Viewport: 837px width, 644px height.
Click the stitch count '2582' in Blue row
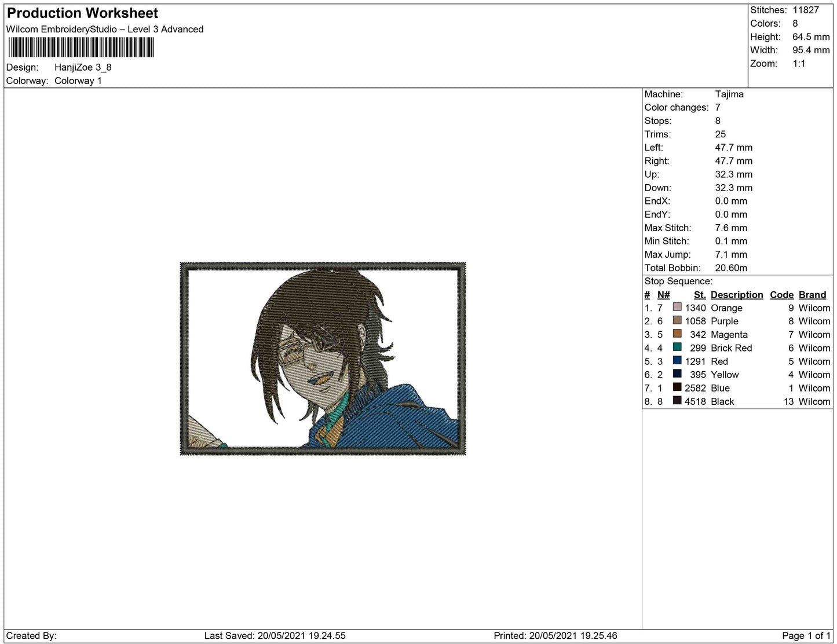pyautogui.click(x=695, y=388)
